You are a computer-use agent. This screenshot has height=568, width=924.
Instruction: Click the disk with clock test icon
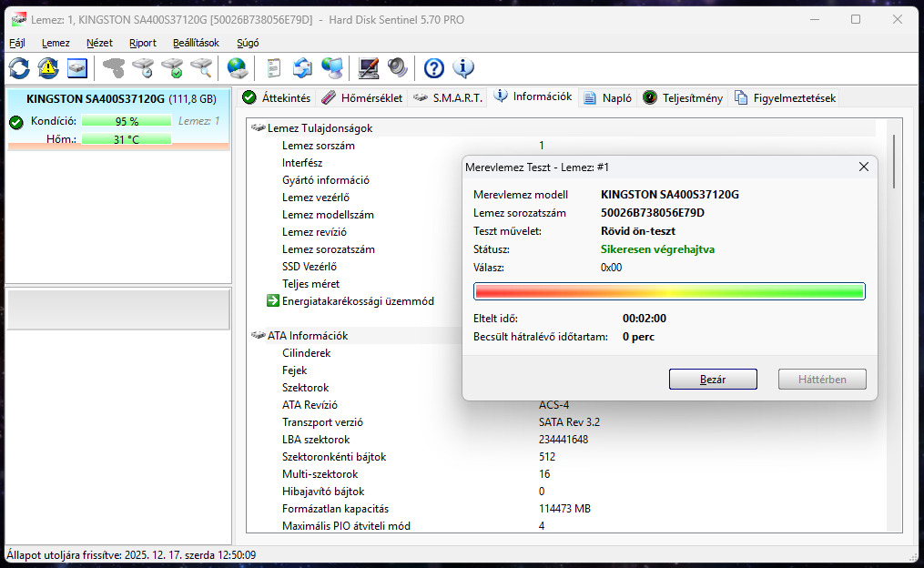pos(143,68)
